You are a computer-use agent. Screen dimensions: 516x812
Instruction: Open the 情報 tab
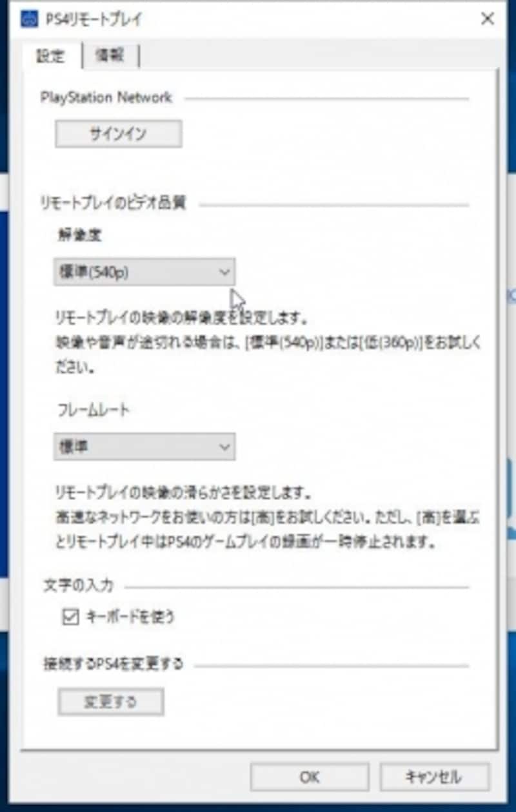coord(110,56)
